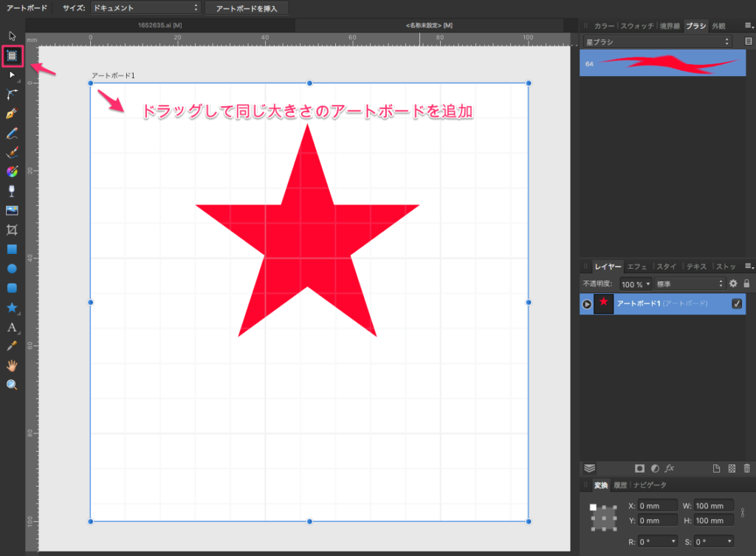Select the Artboard tool in the toolbar
Screen dimensions: 756x556
coord(13,55)
